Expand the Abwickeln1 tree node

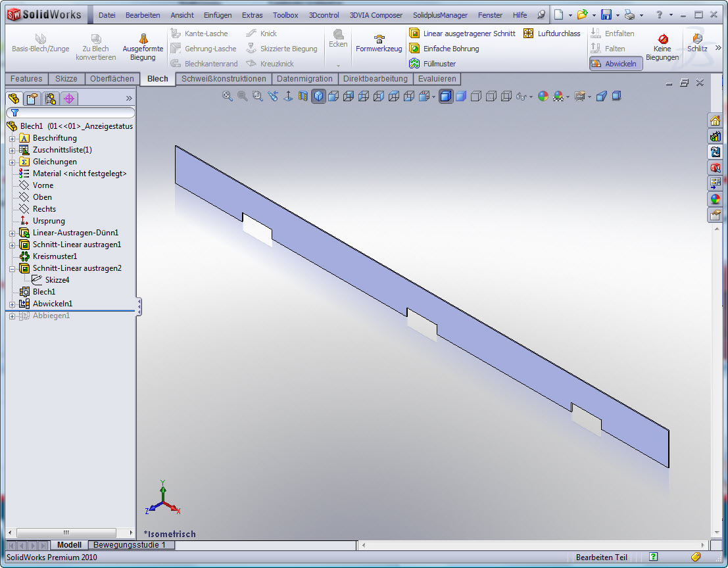pos(12,304)
